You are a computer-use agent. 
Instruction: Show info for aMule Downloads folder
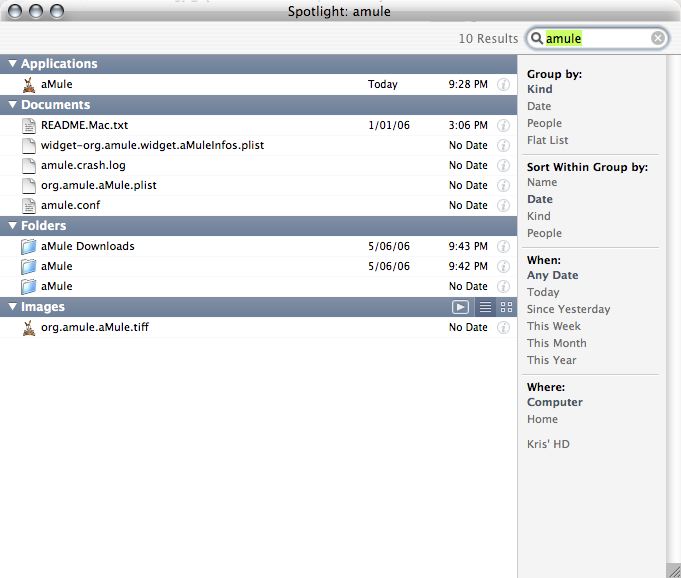(503, 247)
